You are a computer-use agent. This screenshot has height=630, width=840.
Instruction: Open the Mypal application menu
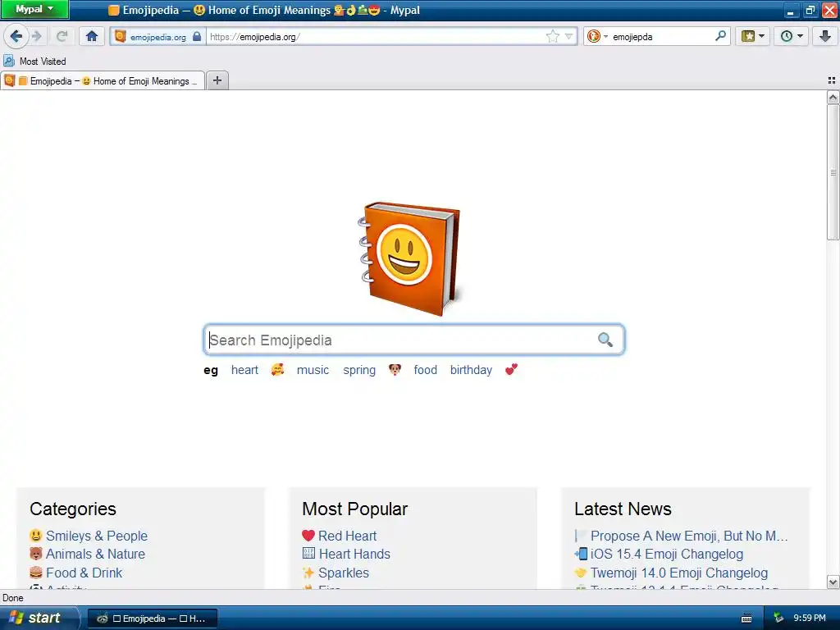coord(34,10)
